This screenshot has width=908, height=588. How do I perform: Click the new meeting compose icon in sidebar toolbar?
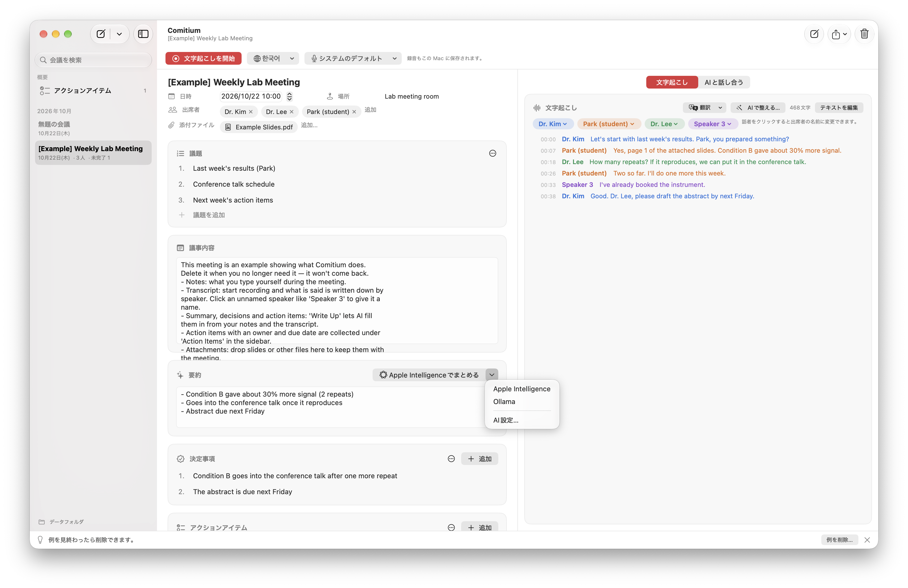point(101,34)
